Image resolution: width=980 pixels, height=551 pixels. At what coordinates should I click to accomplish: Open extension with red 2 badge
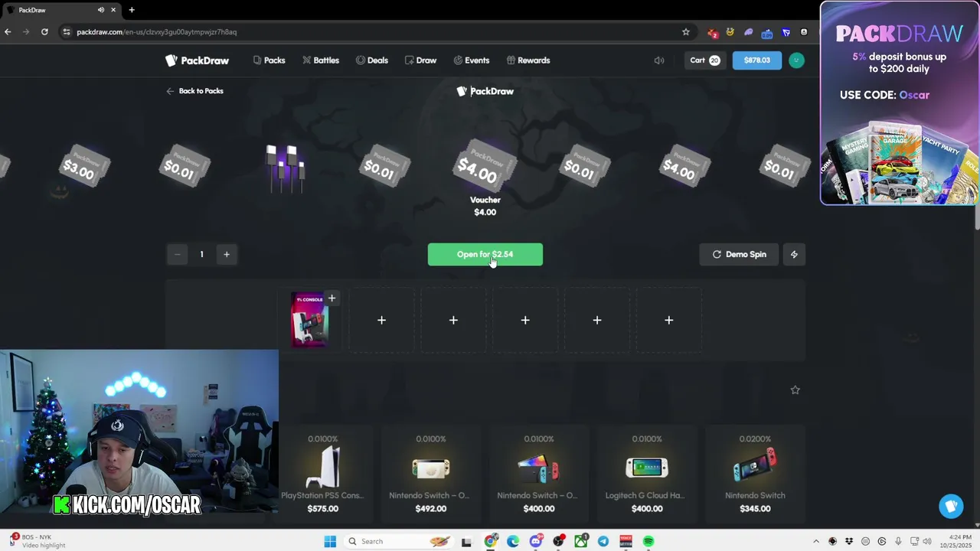point(713,33)
